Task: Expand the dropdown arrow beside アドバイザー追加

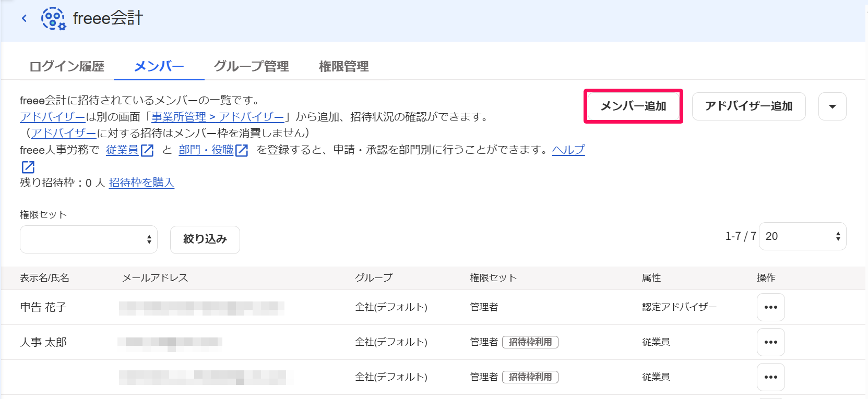Action: pos(833,106)
